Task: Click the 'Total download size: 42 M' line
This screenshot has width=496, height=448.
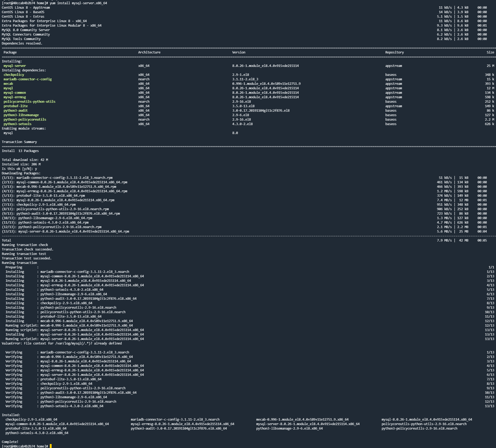Action: 25,160
